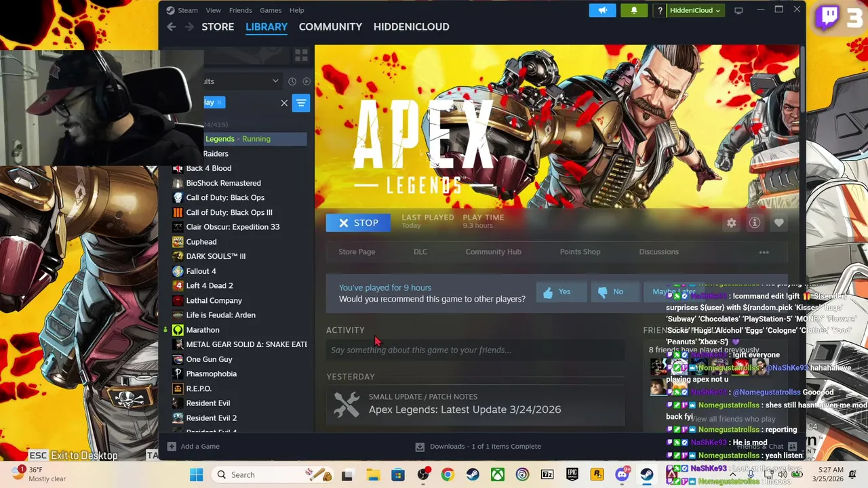This screenshot has height=488, width=868.
Task: Select One Gun Guy in library
Action: coord(209,359)
